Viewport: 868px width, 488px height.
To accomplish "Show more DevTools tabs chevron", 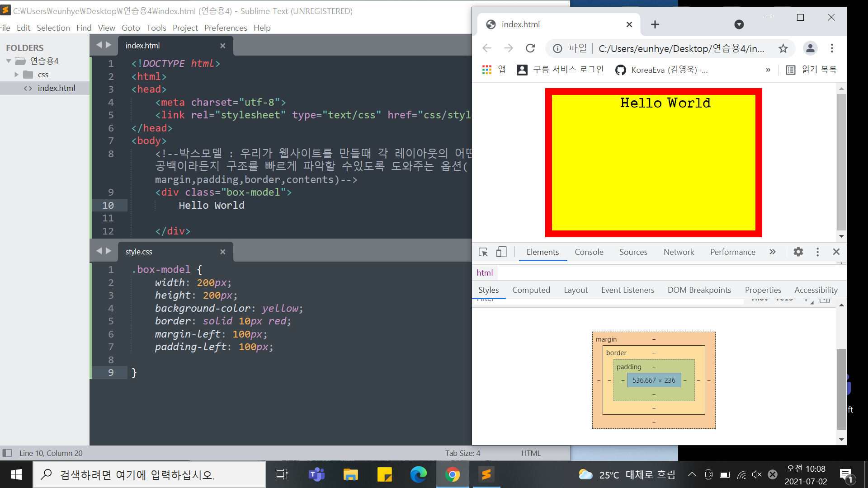I will [x=772, y=252].
